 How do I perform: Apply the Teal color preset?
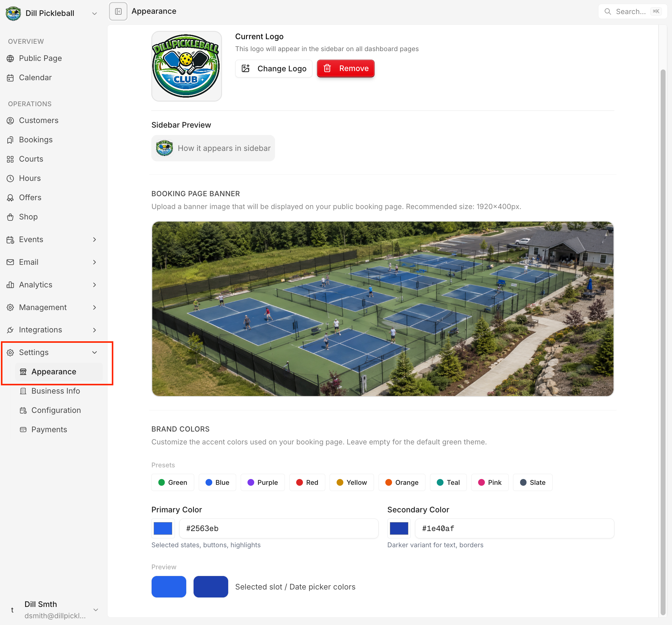point(448,482)
